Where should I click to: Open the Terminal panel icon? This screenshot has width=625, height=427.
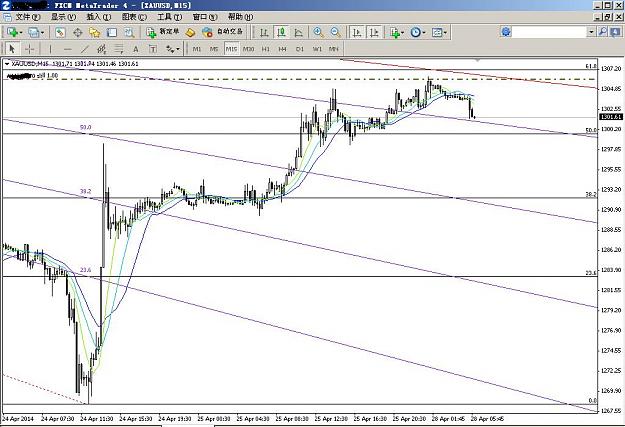112,32
